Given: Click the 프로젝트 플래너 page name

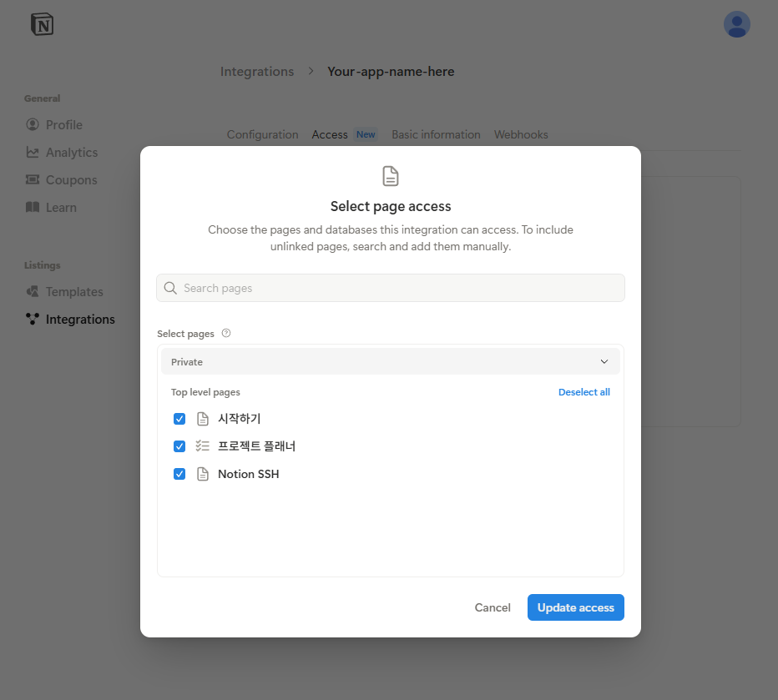Looking at the screenshot, I should [256, 446].
